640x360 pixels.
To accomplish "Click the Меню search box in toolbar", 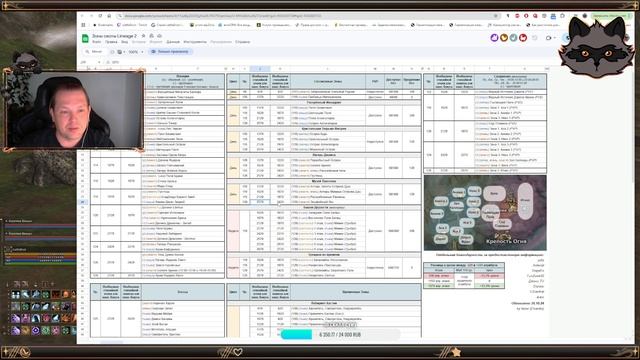I will (94, 52).
